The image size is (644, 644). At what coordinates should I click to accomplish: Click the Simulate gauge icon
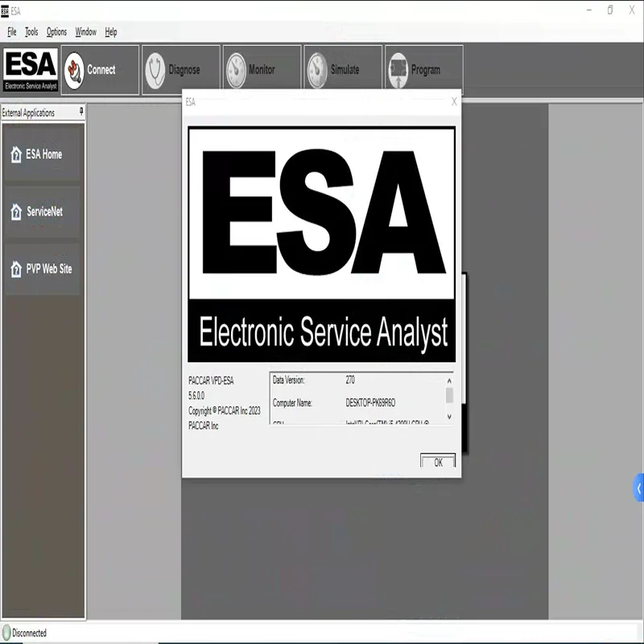tap(317, 70)
